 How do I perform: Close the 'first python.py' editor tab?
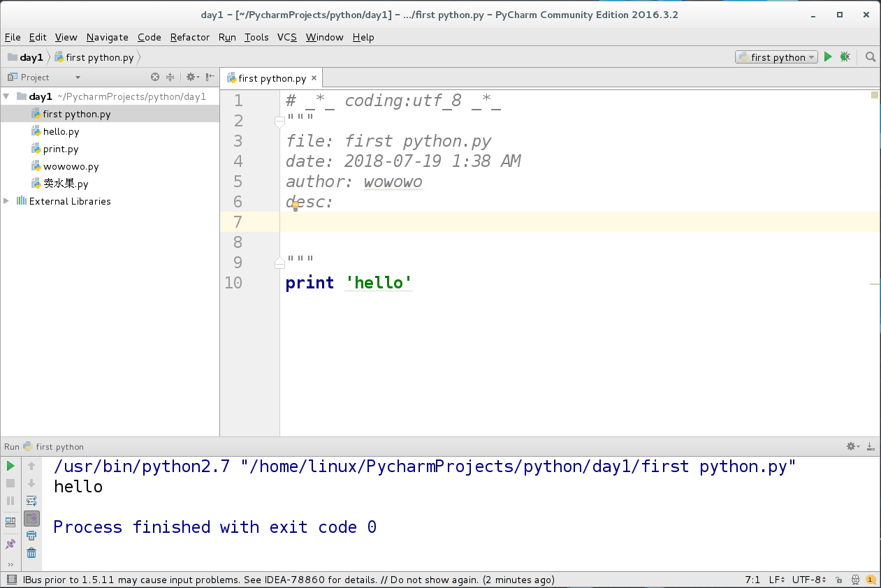(314, 78)
